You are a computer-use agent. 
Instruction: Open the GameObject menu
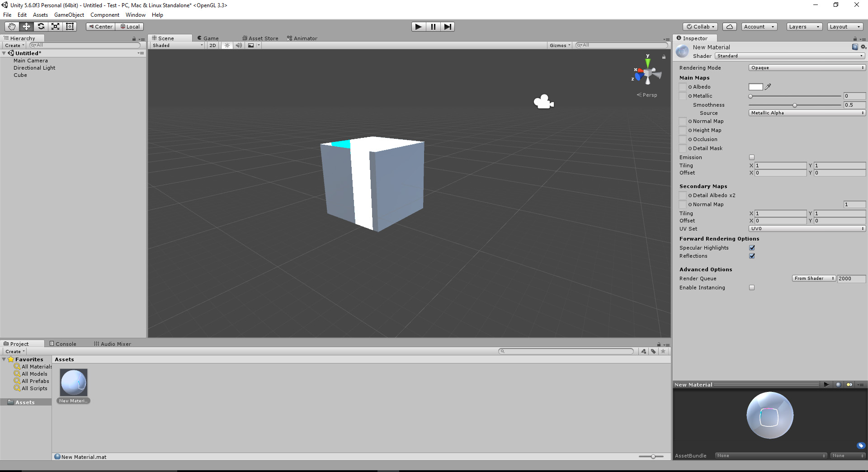(69, 15)
